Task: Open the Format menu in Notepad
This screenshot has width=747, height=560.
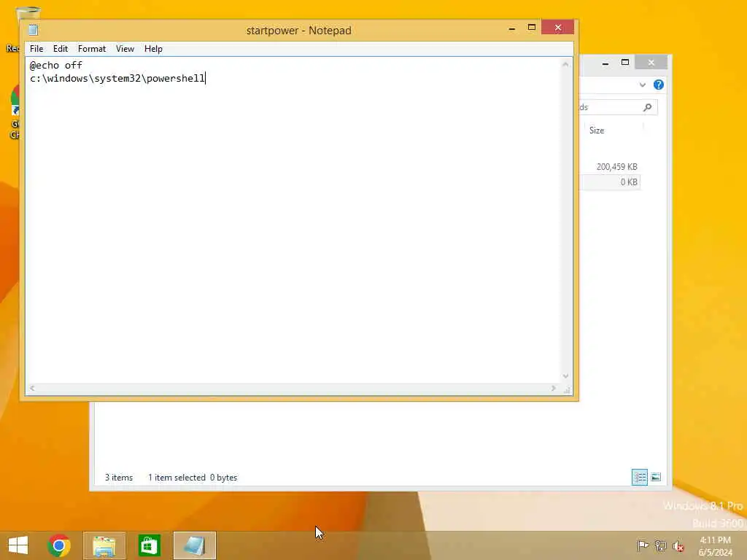Action: pos(92,49)
